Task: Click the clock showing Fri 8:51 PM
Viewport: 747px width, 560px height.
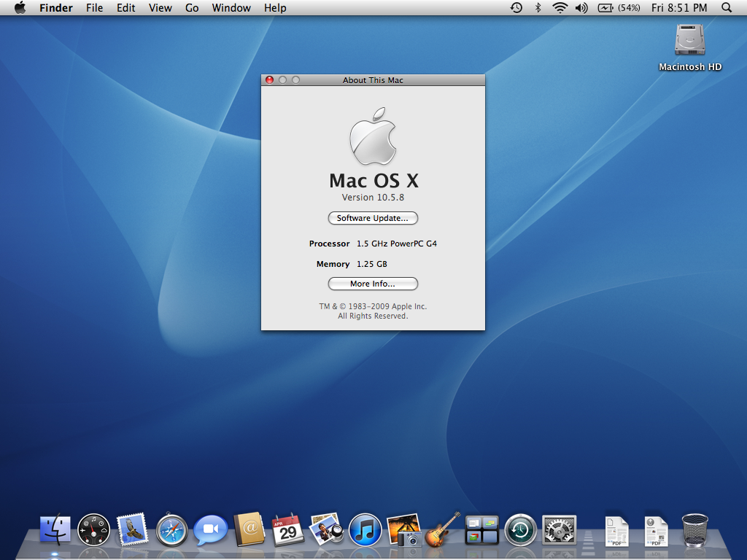Action: point(679,7)
